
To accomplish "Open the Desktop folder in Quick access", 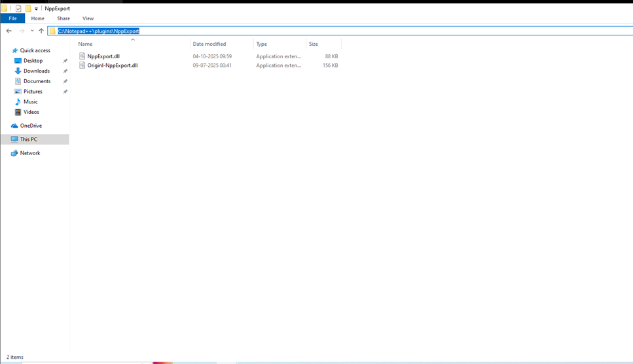I will pos(33,61).
